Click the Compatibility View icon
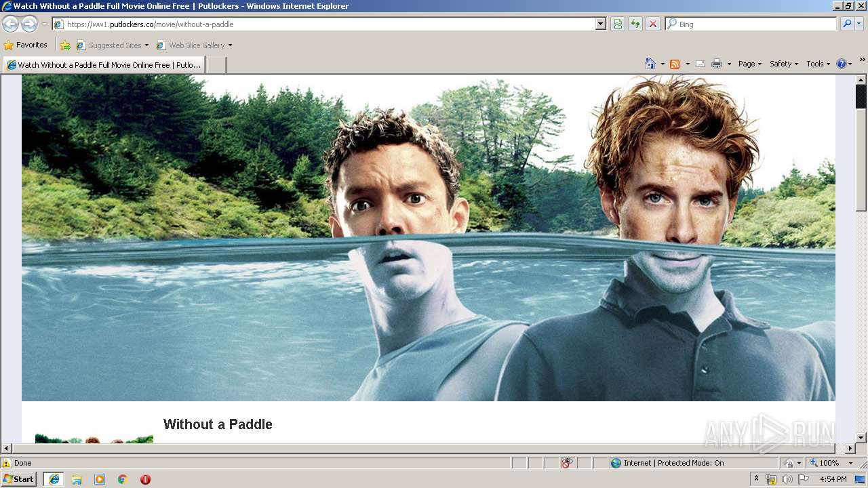 (x=618, y=24)
